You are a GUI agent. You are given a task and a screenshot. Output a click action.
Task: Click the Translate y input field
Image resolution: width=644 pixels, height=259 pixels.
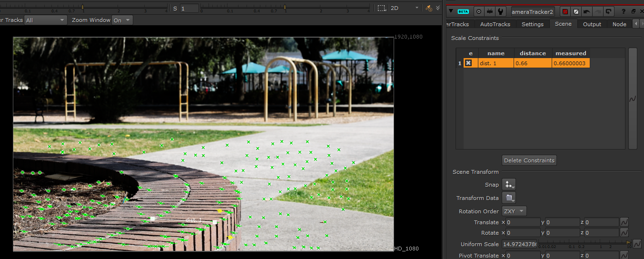pyautogui.click(x=563, y=222)
